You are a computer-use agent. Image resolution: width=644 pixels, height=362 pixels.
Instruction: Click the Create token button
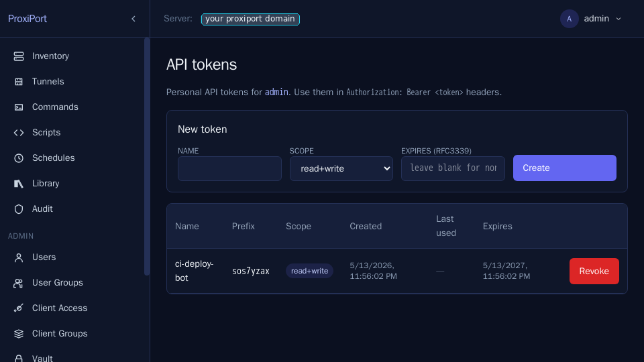tap(564, 168)
